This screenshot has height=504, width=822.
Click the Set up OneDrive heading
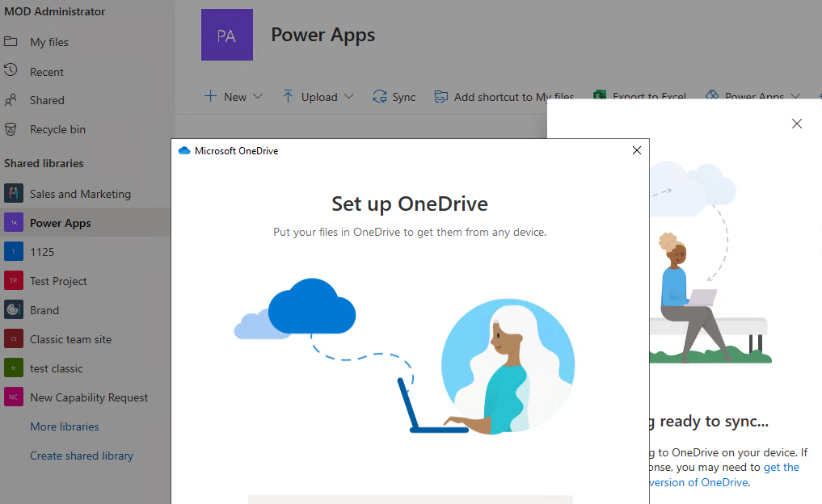coord(410,204)
